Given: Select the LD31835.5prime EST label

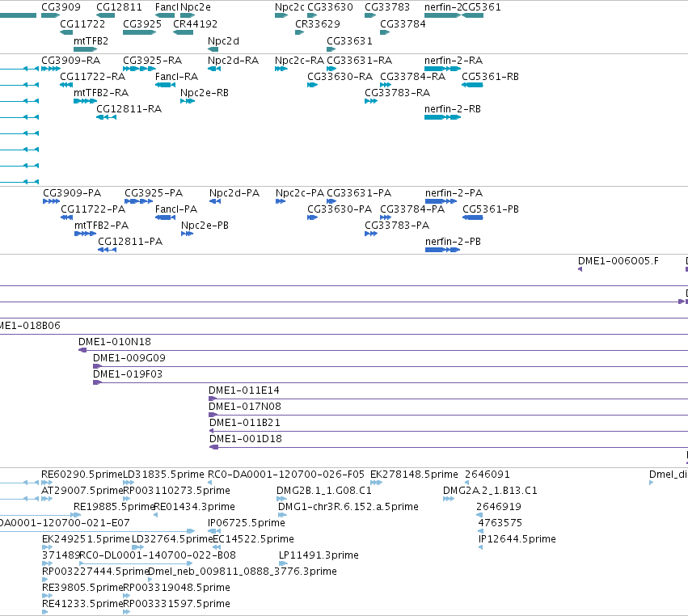Looking at the screenshot, I should click(163, 475).
